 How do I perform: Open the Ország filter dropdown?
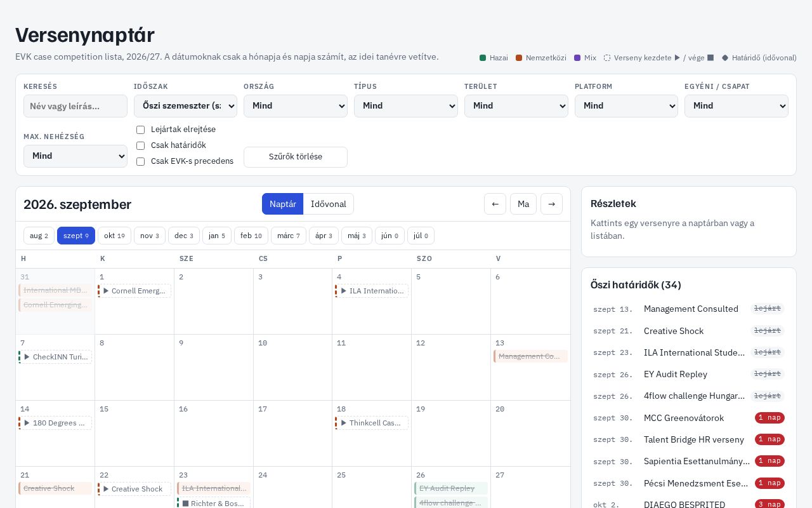tap(296, 106)
